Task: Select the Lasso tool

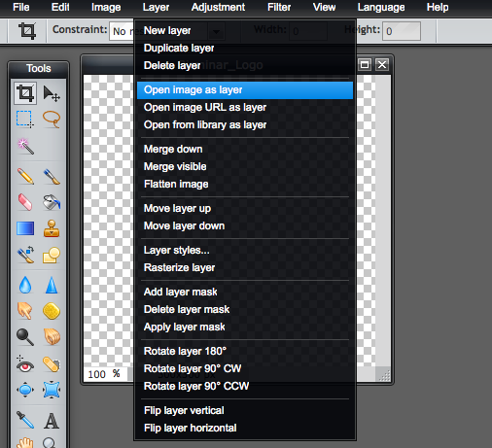Action: pyautogui.click(x=52, y=120)
